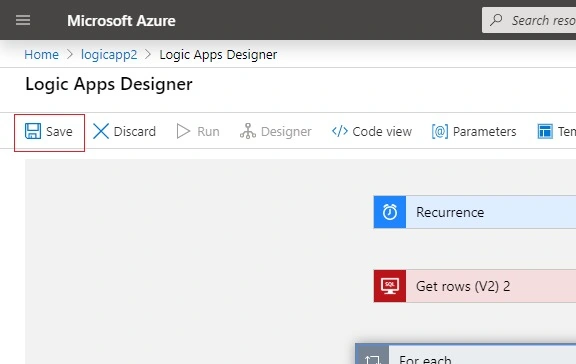This screenshot has height=364, width=576.
Task: Expand the Get rows (V2) 2 action
Action: pos(475,286)
